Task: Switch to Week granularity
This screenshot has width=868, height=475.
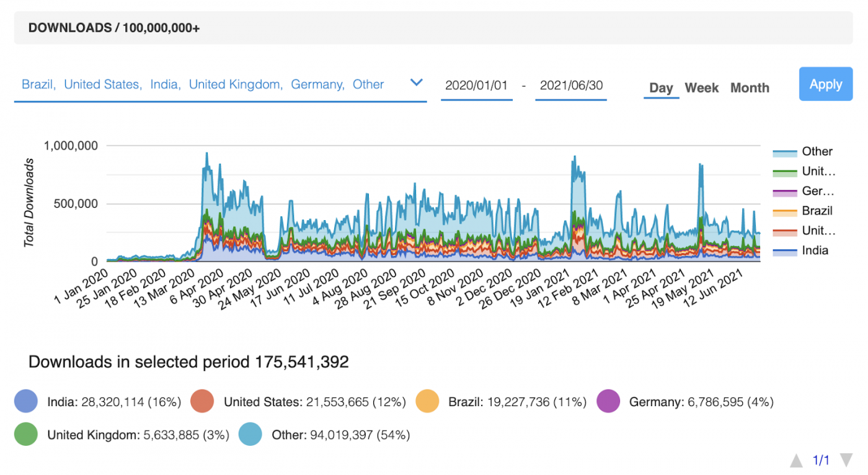Action: [702, 88]
